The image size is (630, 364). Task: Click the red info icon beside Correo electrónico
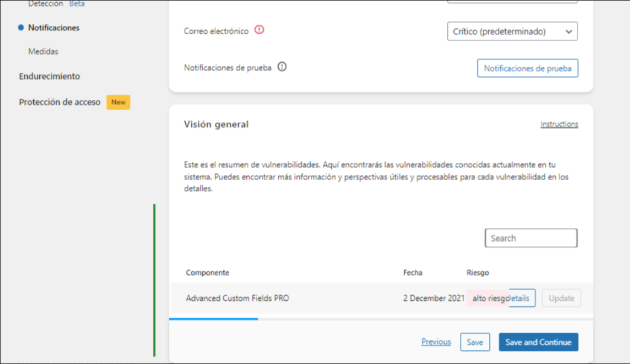coord(259,30)
